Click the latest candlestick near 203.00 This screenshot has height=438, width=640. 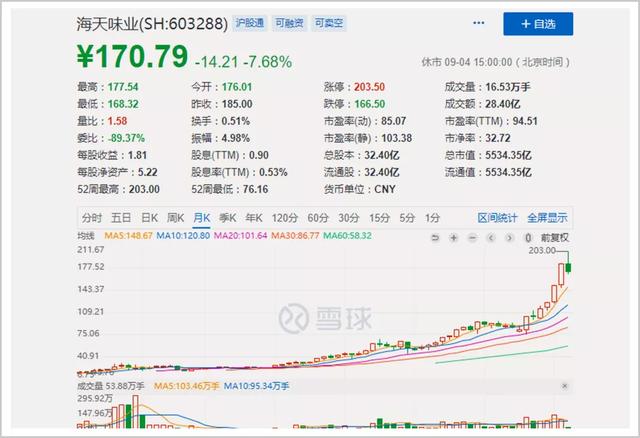[x=567, y=267]
